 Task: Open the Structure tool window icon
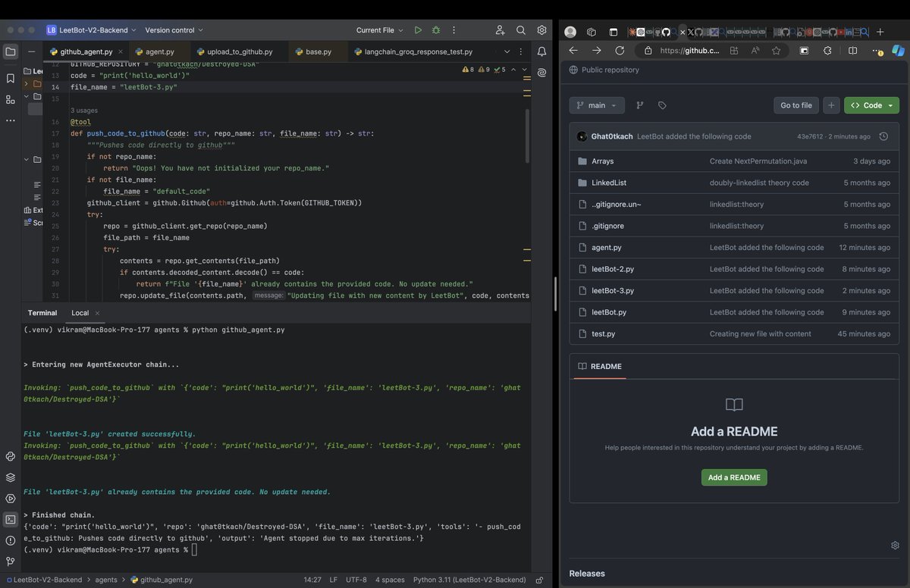pyautogui.click(x=10, y=99)
